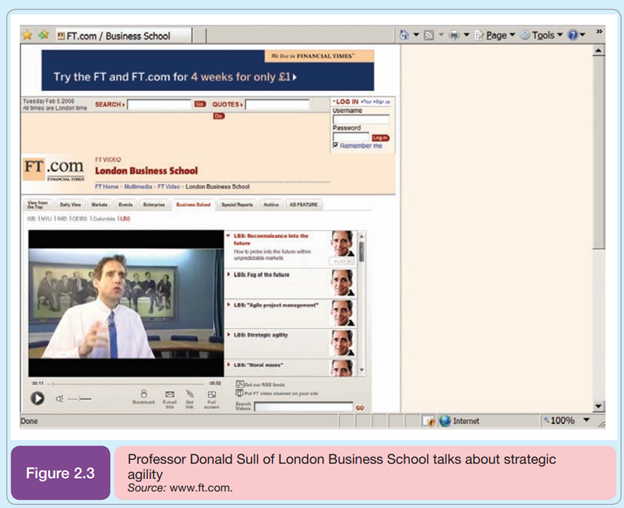Open the Tools menu
Viewport: 624px width, 508px height.
(x=542, y=35)
